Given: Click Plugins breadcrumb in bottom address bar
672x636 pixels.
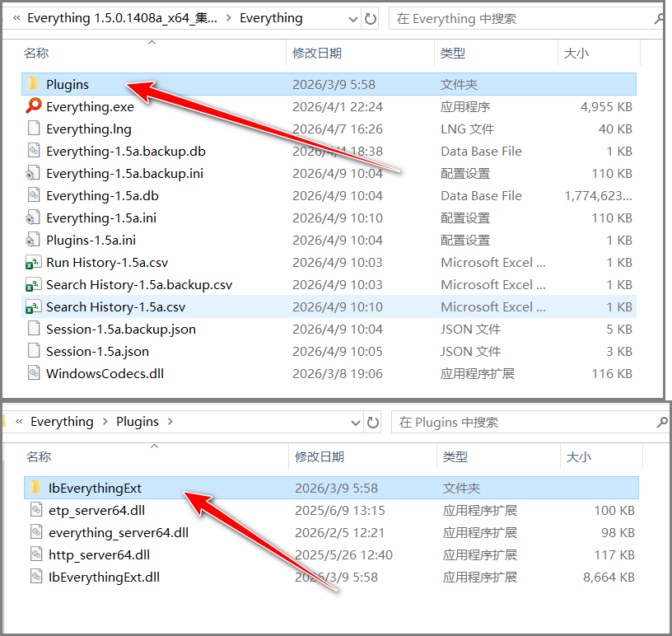Looking at the screenshot, I should pos(138,422).
